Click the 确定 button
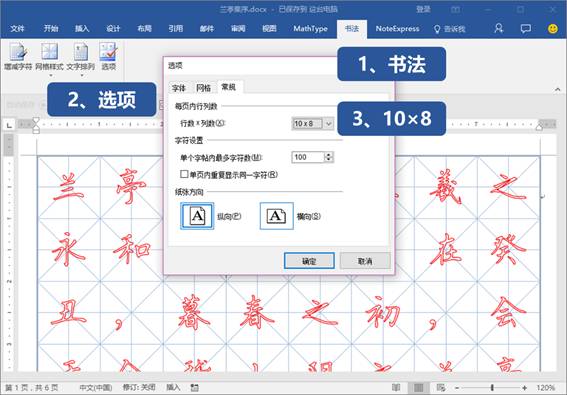 coord(309,261)
